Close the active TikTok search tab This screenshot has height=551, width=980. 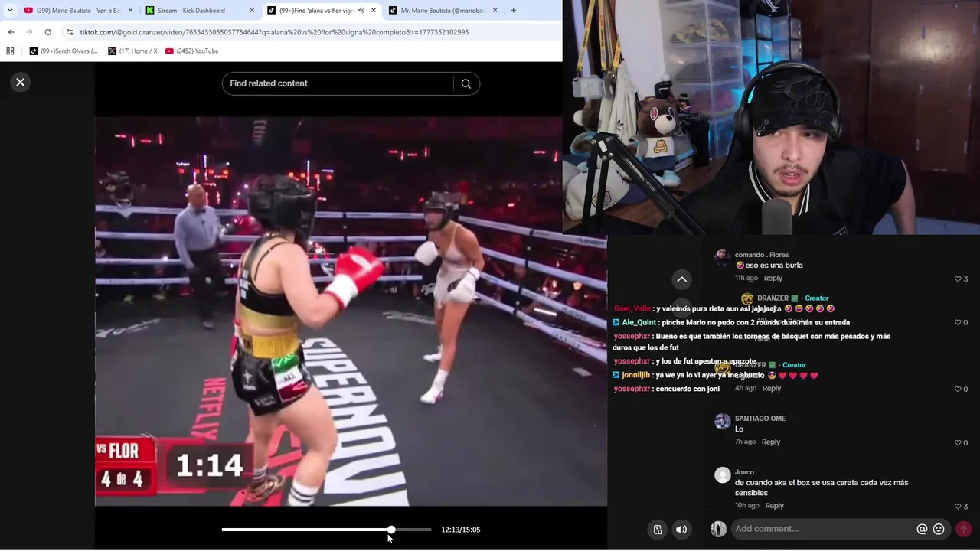[x=374, y=10]
